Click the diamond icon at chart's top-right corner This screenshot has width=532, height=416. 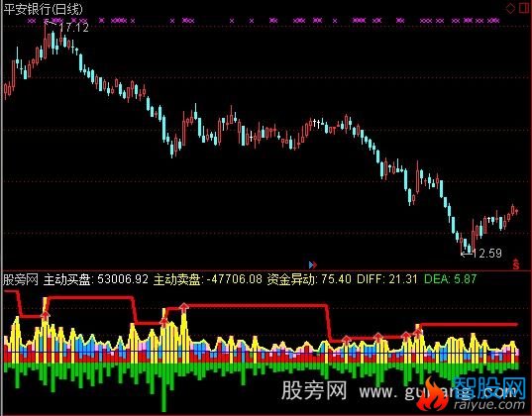point(510,9)
